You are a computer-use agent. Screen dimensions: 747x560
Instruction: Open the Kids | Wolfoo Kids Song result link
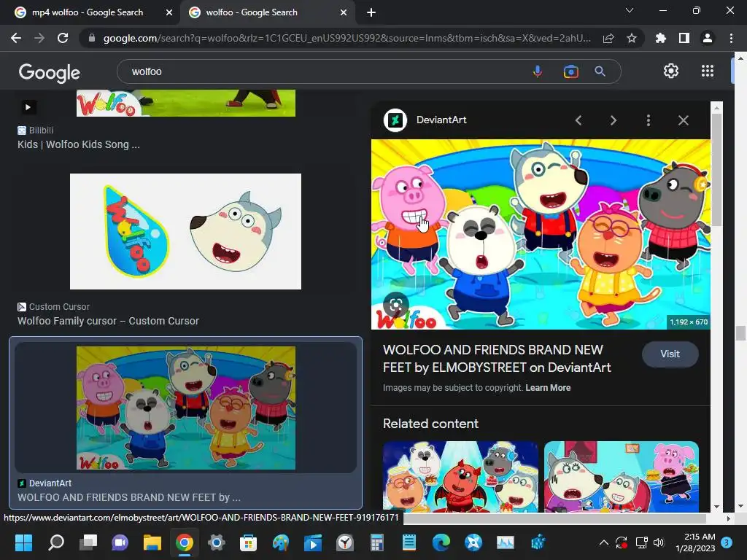click(79, 144)
